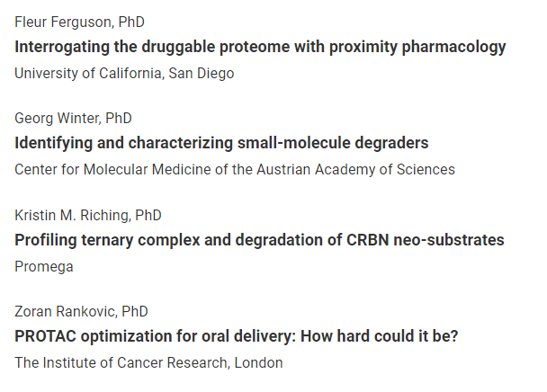Click the word 'pharmacology' in first title
The image size is (547, 392).
click(453, 48)
